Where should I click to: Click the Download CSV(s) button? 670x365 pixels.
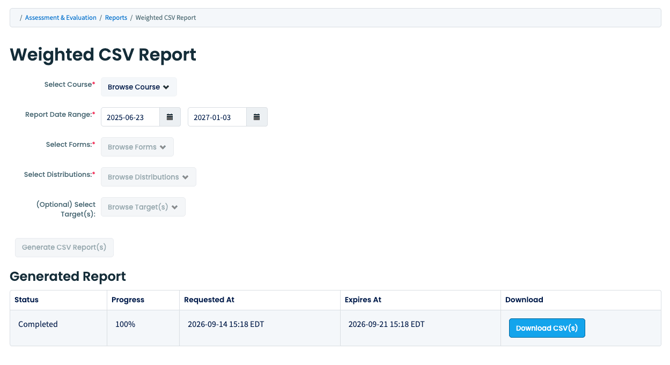547,328
